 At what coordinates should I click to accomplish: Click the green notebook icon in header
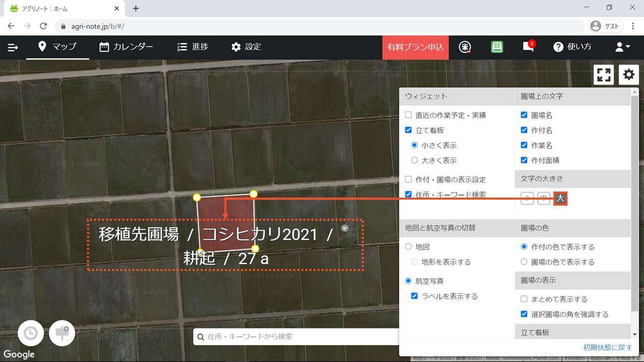pyautogui.click(x=497, y=47)
